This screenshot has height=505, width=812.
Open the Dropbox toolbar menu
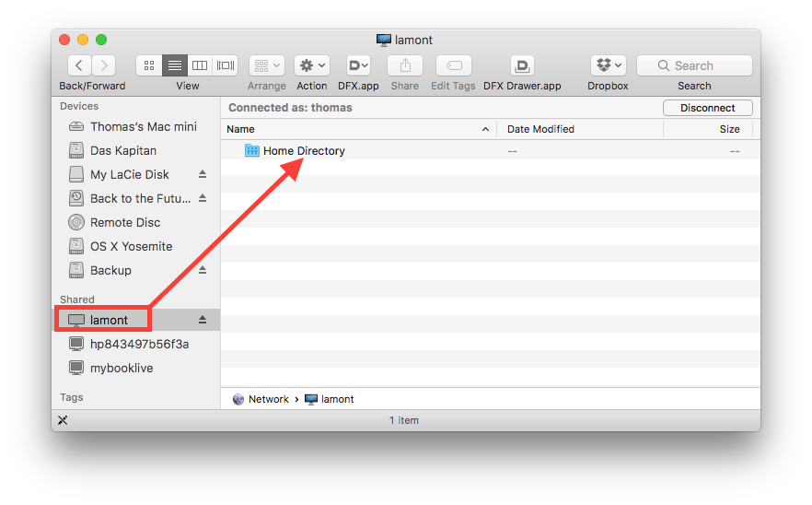608,65
